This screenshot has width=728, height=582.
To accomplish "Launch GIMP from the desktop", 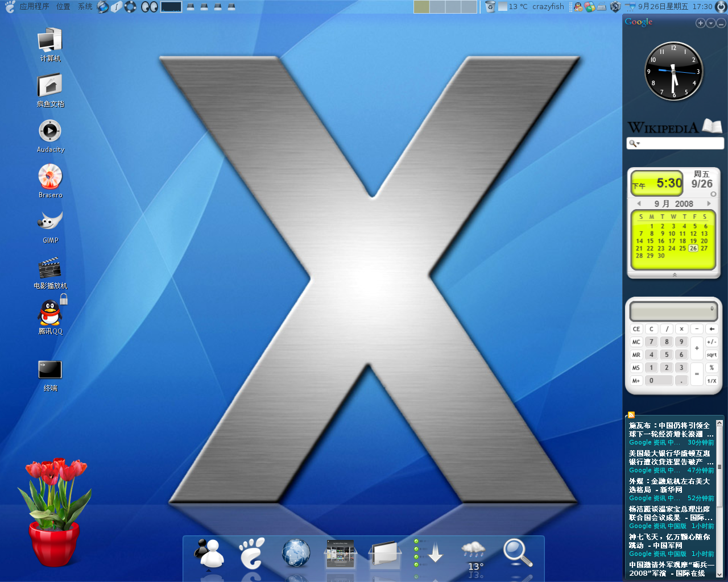I will [x=50, y=226].
